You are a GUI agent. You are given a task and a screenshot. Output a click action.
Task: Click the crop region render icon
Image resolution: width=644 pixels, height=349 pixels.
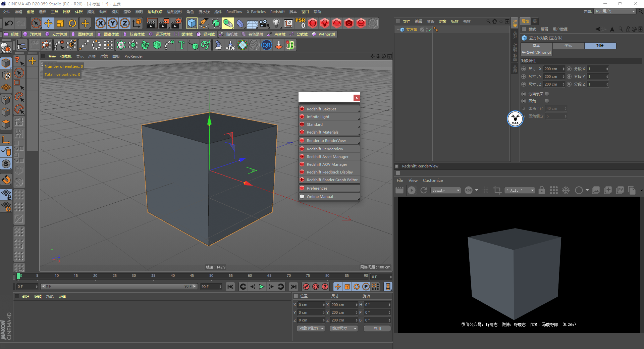click(497, 190)
